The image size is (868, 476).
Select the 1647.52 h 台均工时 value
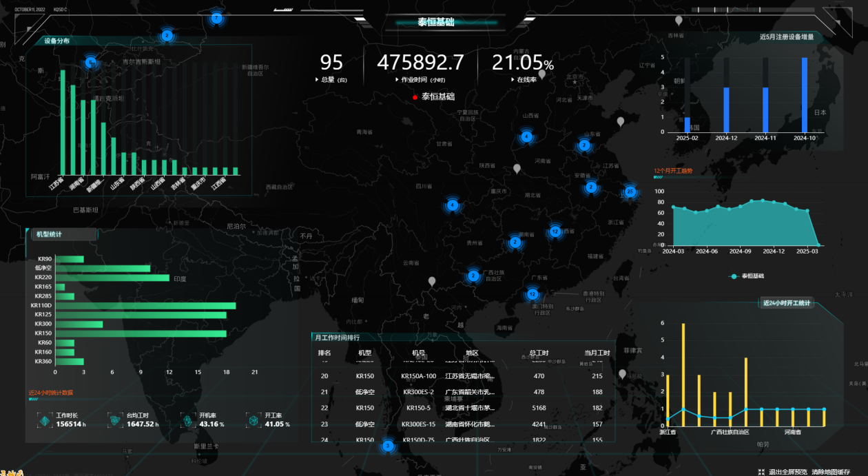coord(143,424)
